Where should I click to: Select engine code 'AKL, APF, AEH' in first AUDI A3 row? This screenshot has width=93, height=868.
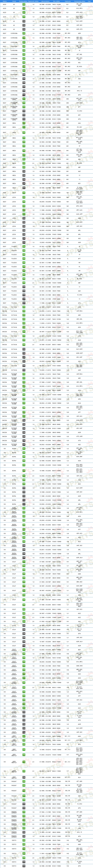(x=80, y=5)
